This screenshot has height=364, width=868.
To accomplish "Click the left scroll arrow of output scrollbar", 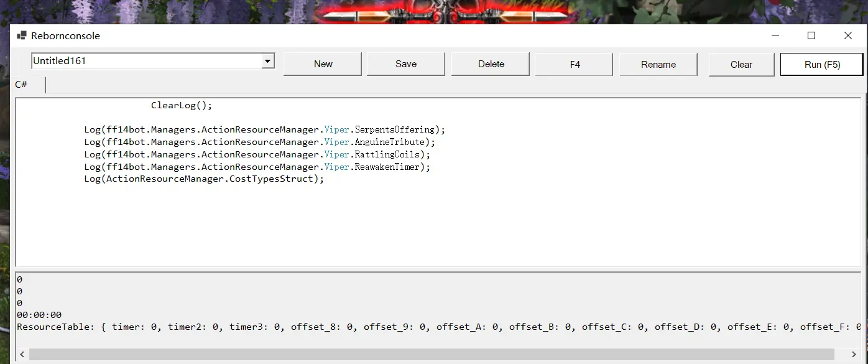I will point(21,354).
